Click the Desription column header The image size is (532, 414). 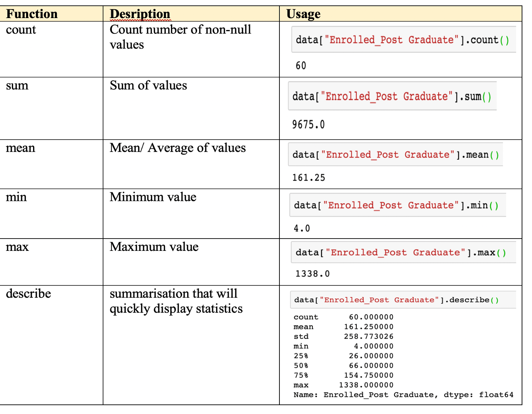pos(140,14)
